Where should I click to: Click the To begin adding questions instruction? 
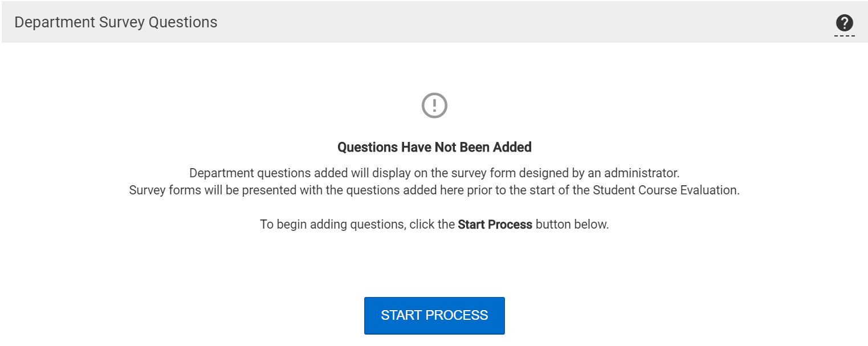point(434,225)
